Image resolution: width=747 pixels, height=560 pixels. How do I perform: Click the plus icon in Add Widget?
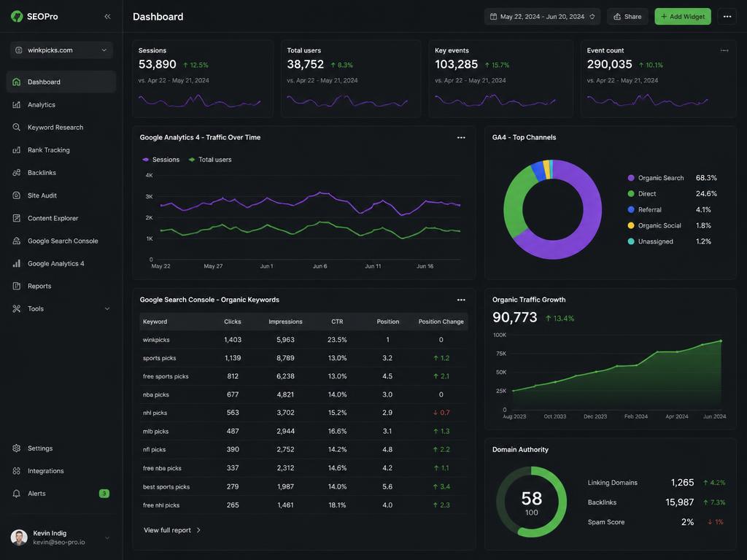(664, 17)
